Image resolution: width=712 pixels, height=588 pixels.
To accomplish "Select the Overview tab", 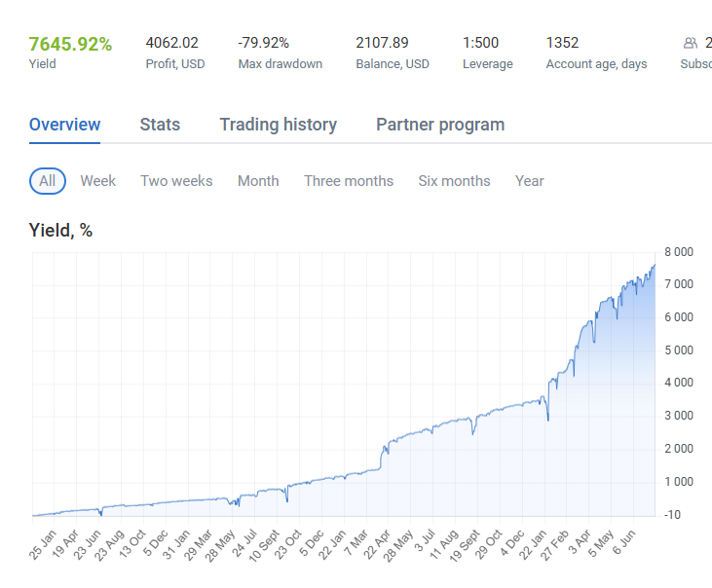I will pyautogui.click(x=64, y=125).
